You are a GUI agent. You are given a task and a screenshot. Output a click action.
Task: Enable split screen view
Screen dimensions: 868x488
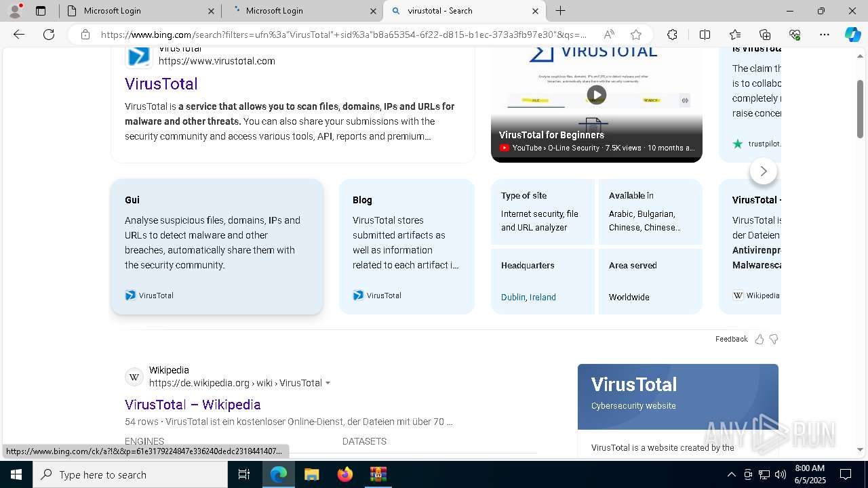(x=705, y=35)
